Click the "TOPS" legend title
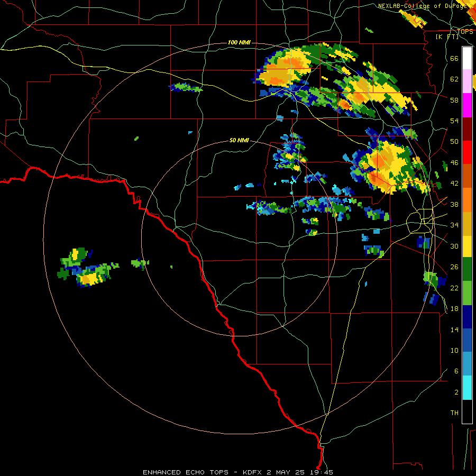The width and height of the screenshot is (476, 476). coord(465,32)
